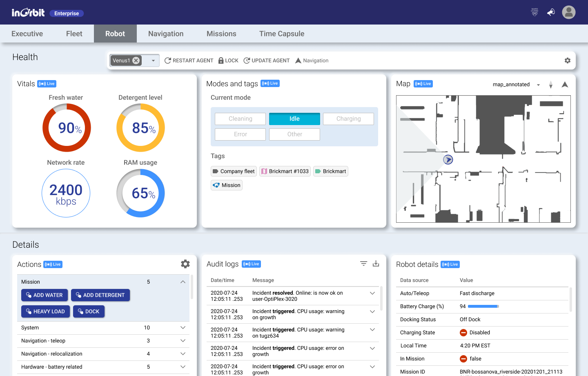588x376 pixels.
Task: Click the Mayo Clinic logo icon
Action: (x=534, y=12)
